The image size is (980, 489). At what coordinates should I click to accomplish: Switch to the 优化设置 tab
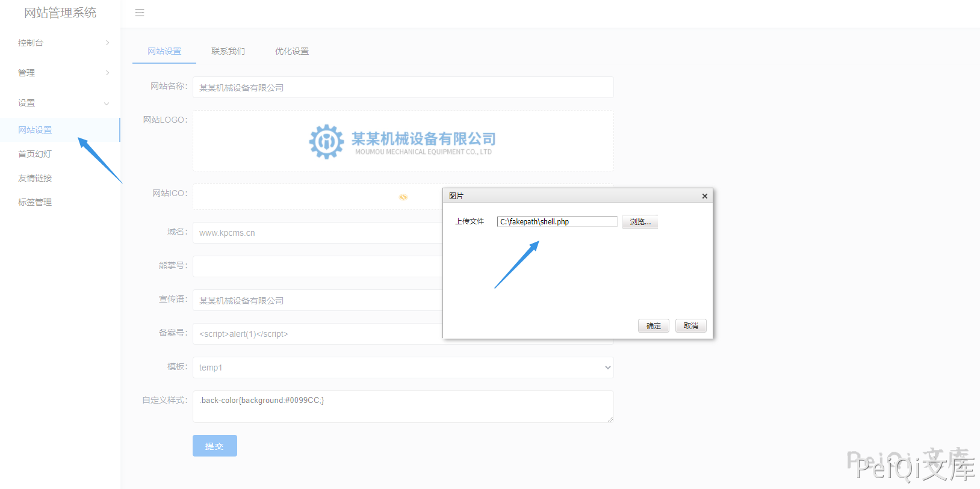click(x=292, y=51)
